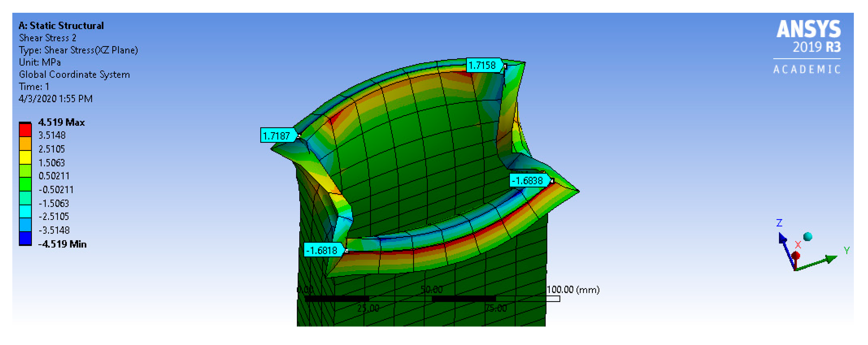Click the 3.5148 legend value
This screenshot has width=868, height=345.
(x=52, y=135)
